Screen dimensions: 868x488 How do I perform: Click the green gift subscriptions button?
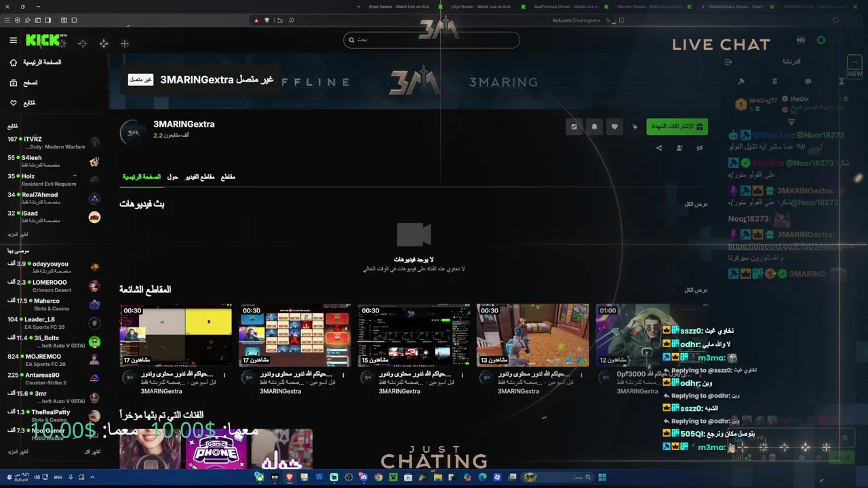pyautogui.click(x=677, y=127)
